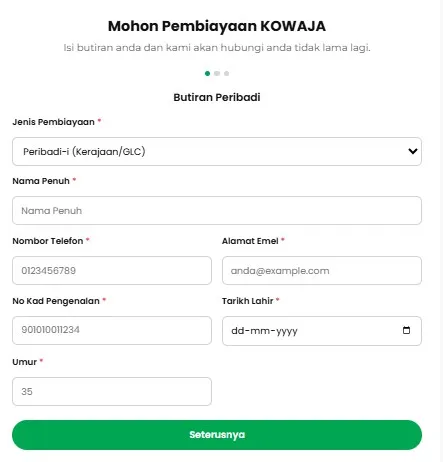Click the Jenis Pembiayaan field label
Viewport: 443px width, 462px height.
[x=53, y=122]
